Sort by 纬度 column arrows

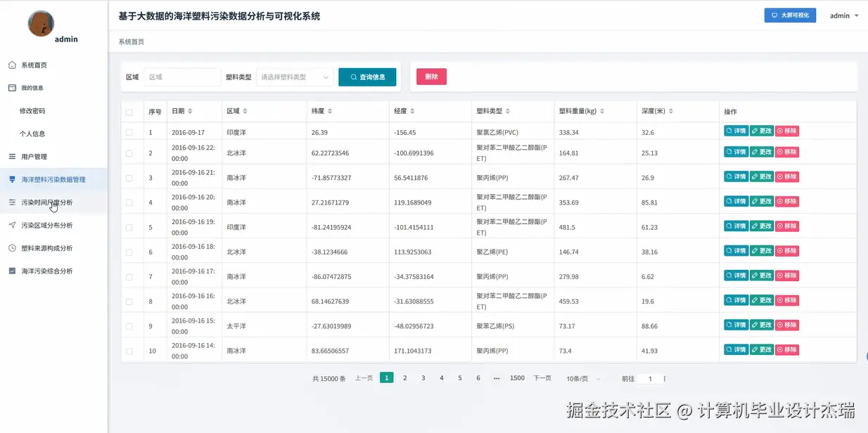click(x=330, y=111)
